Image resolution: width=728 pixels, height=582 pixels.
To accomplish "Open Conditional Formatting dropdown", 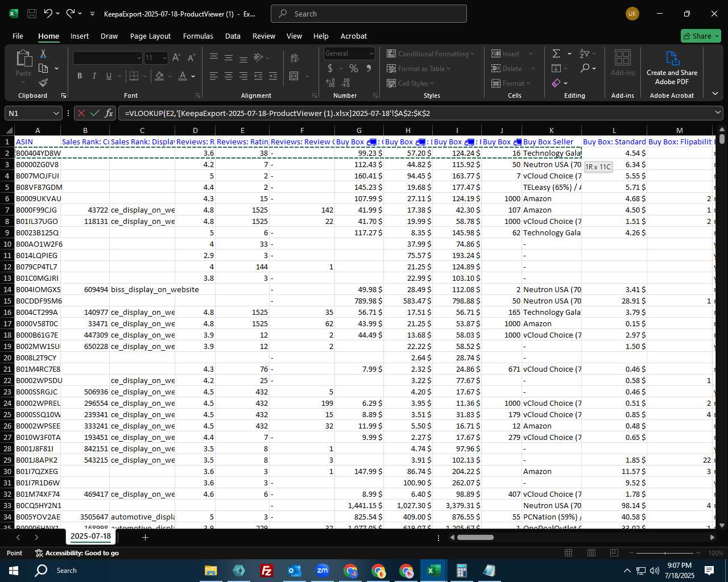I will click(431, 53).
